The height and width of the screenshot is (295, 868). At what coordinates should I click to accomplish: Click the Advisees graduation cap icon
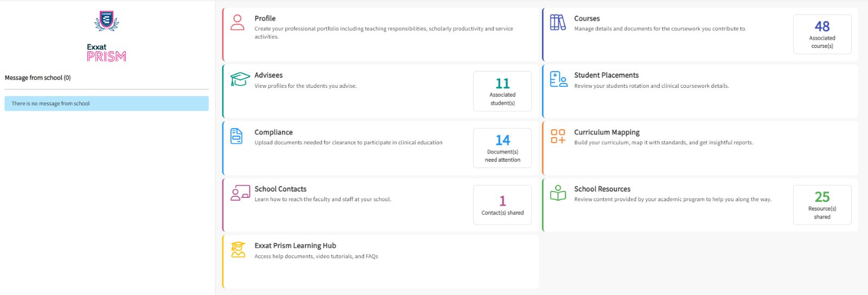239,79
